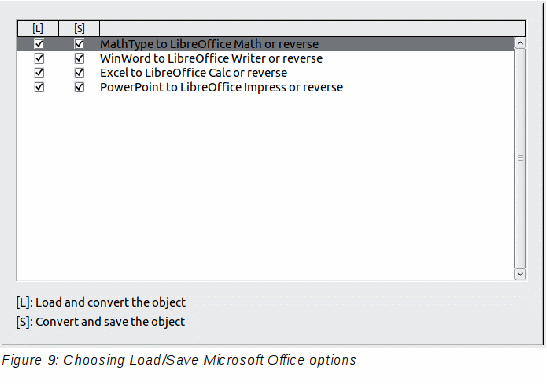Select WinWord to LibreOffice Writer row
547x387 pixels.
(266, 59)
